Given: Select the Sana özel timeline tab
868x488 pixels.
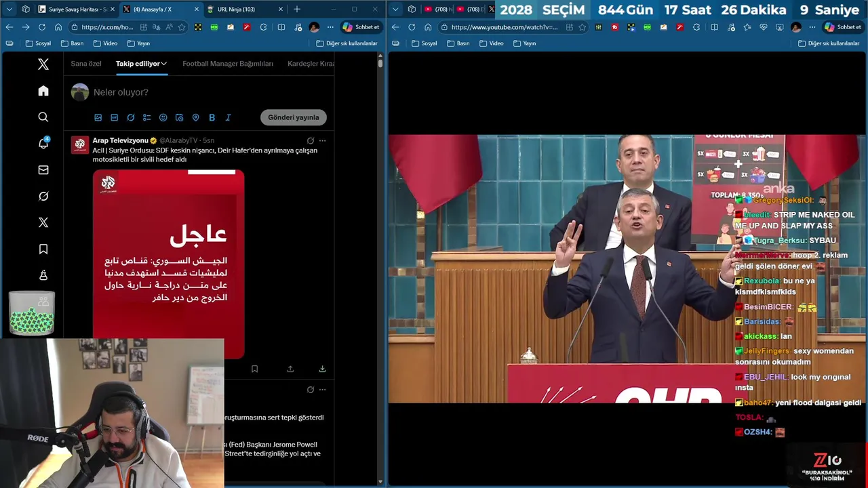Looking at the screenshot, I should [86, 64].
